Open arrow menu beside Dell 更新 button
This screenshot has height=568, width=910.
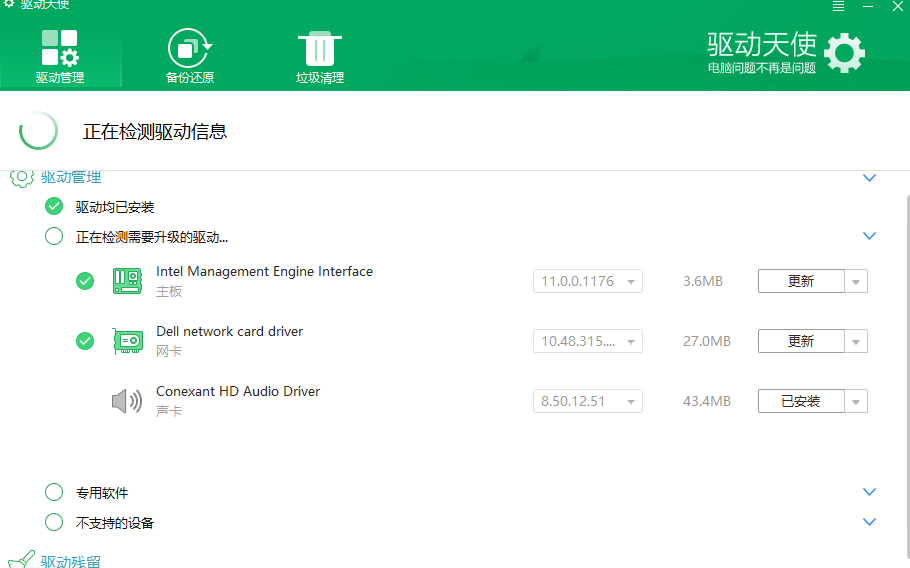pyautogui.click(x=856, y=341)
